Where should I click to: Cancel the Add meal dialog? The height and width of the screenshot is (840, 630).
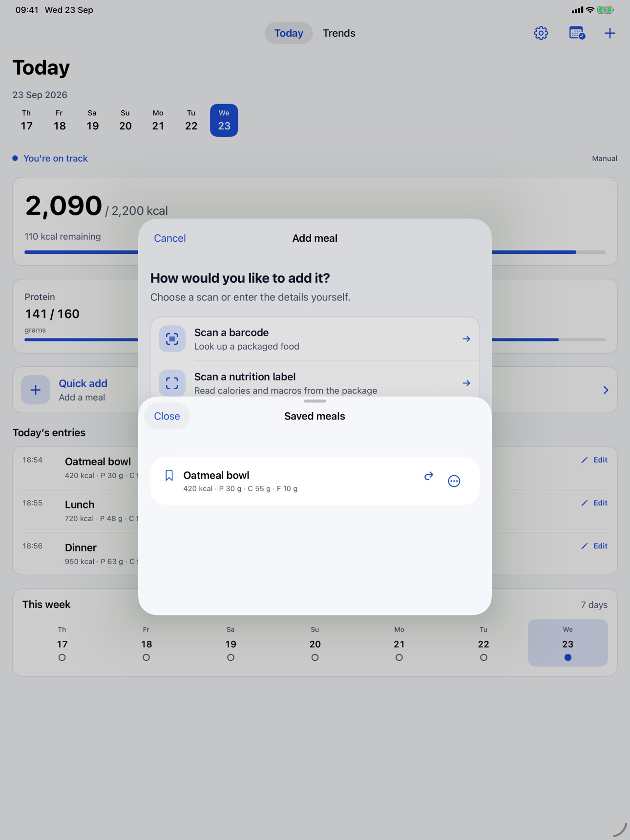pyautogui.click(x=170, y=238)
